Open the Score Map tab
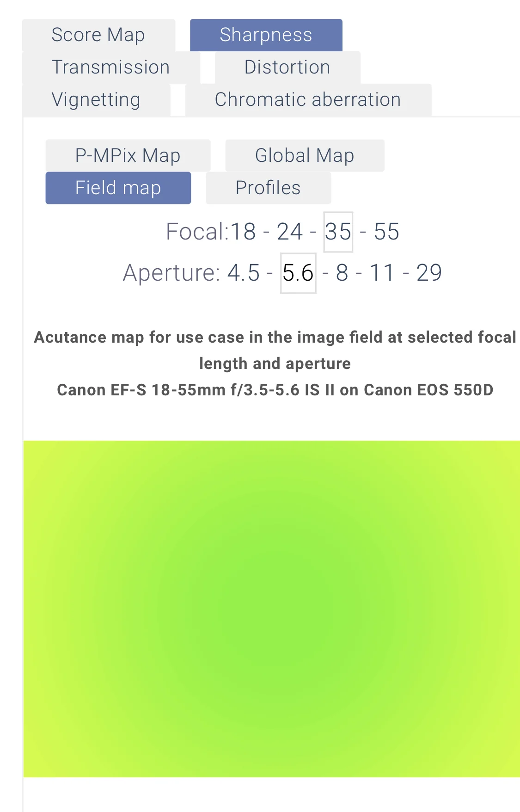 [x=98, y=35]
